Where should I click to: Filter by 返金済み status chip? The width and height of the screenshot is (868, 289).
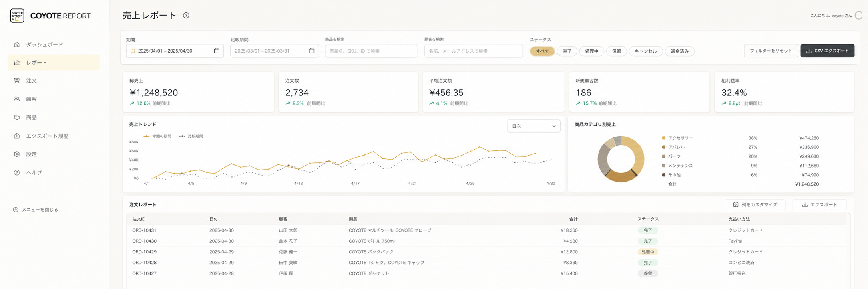(x=680, y=51)
